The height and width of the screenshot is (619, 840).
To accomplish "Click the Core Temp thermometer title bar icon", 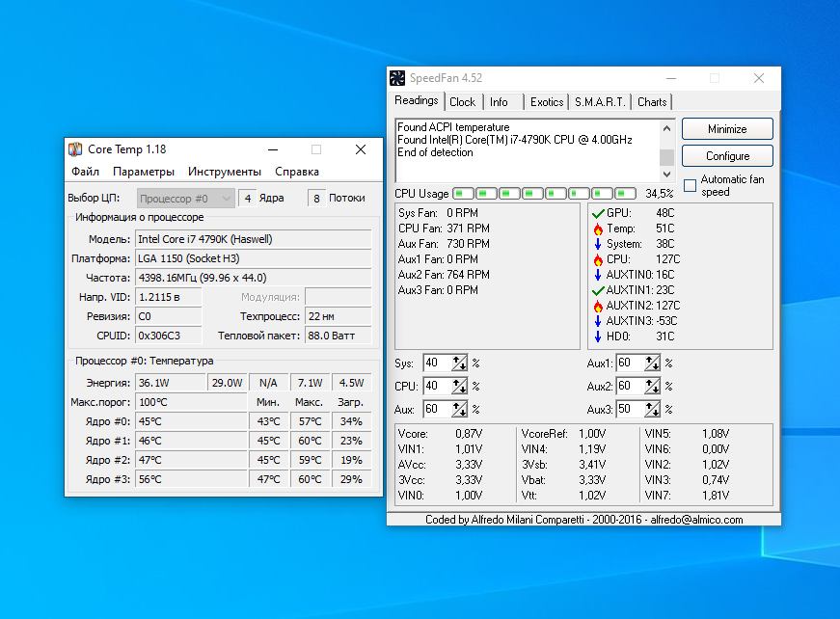I will [75, 149].
